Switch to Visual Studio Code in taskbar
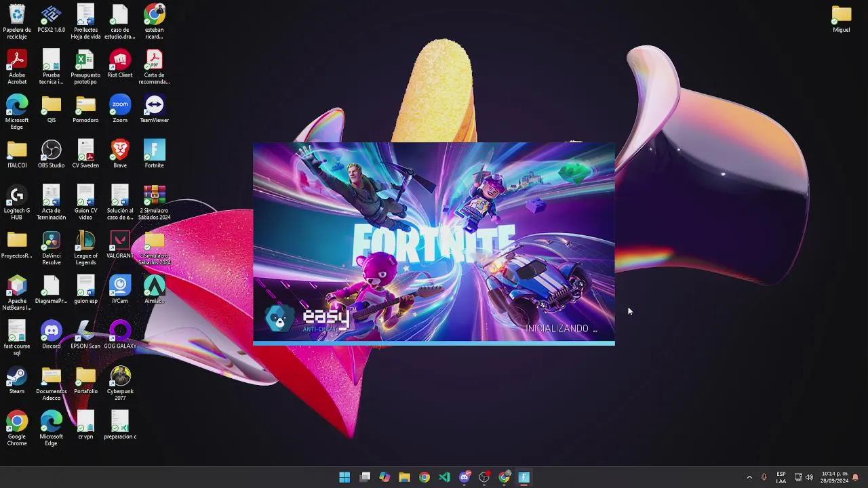 click(x=444, y=477)
